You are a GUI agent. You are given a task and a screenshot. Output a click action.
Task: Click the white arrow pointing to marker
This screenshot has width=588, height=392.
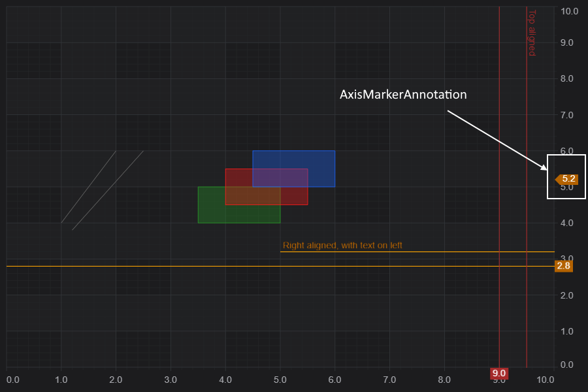[497, 140]
